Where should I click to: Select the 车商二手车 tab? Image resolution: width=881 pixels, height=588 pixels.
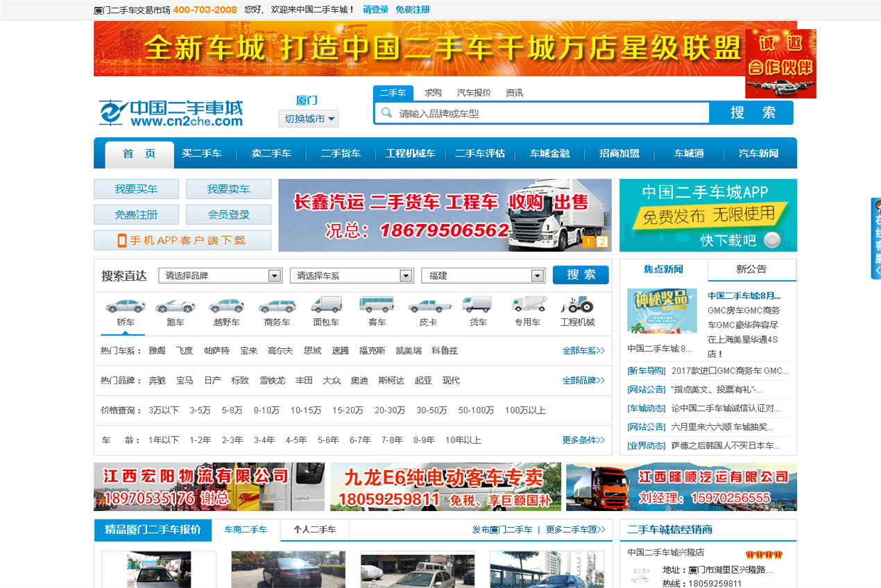click(x=246, y=530)
